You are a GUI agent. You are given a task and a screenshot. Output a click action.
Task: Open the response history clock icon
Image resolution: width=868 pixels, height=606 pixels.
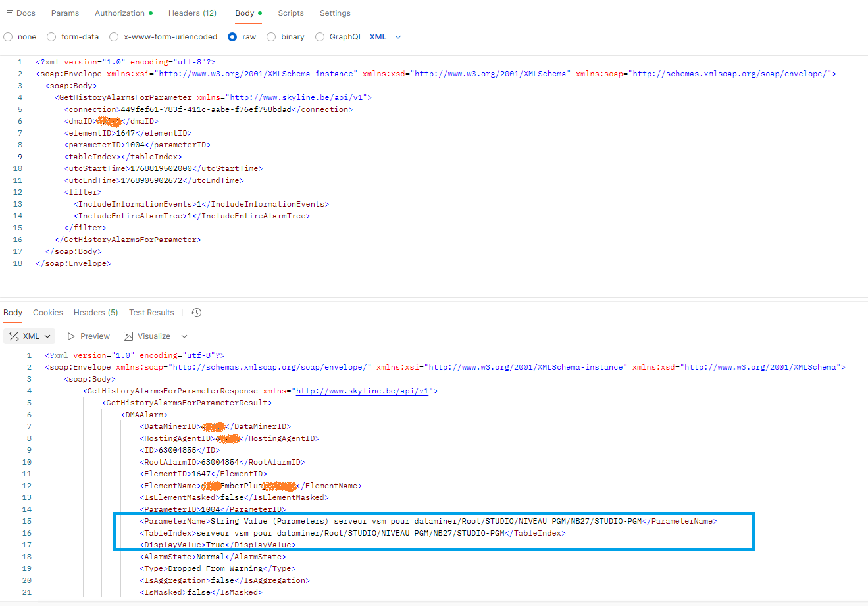pos(196,313)
